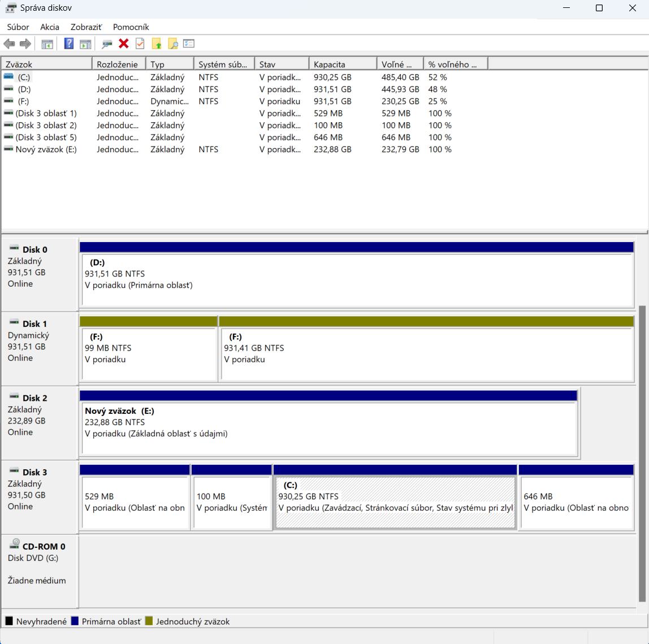Click the (C:) volume icon in list
The image size is (649, 644).
pyautogui.click(x=8, y=76)
